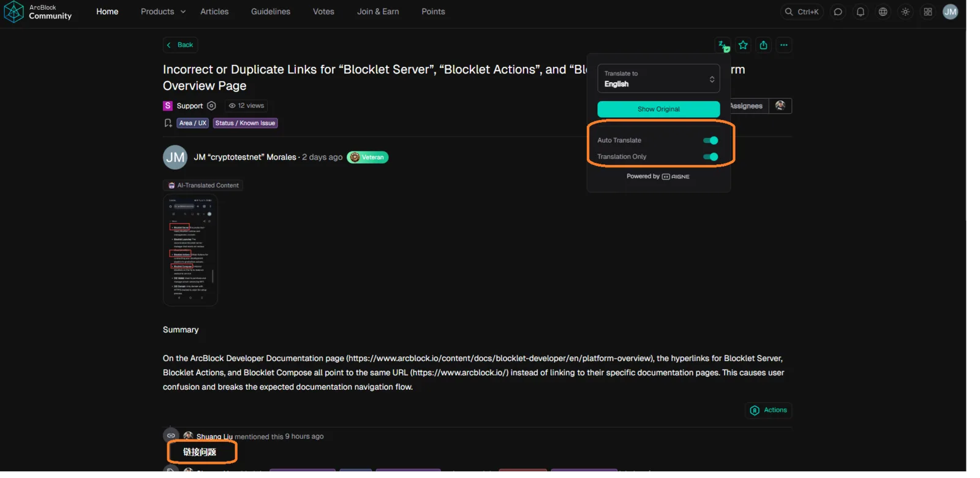The height and width of the screenshot is (478, 980).
Task: Open the apps grid icon
Action: [928, 12]
